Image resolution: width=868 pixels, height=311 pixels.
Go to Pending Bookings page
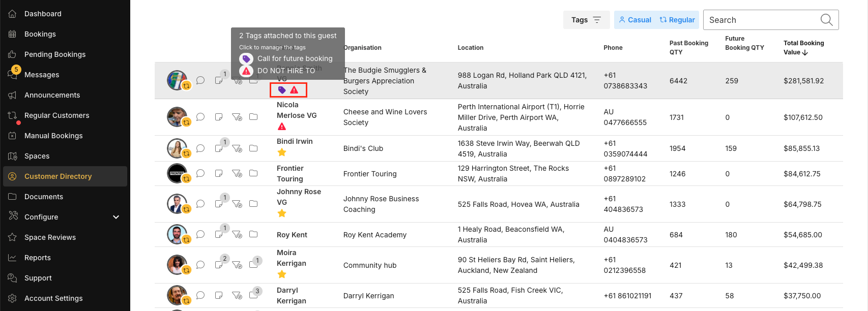coord(55,54)
